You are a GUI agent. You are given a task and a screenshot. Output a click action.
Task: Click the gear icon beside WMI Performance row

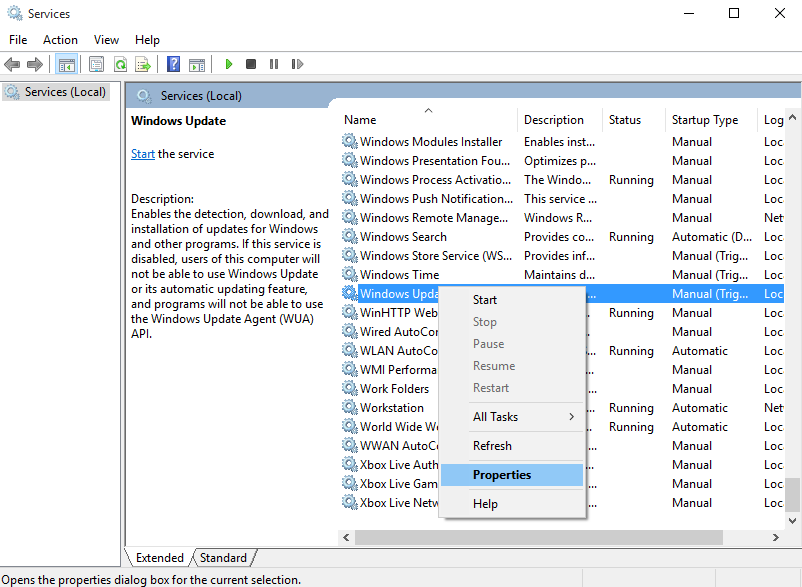[x=350, y=369]
